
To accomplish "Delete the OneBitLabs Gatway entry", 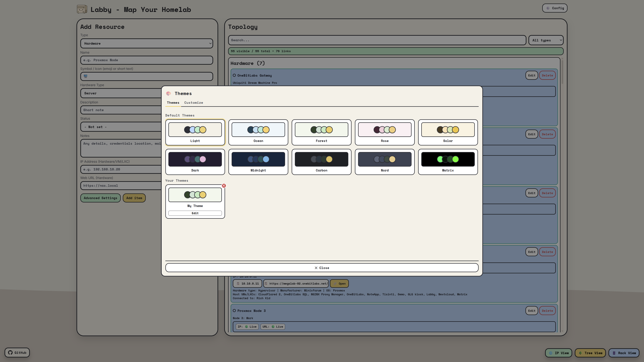I will tap(547, 75).
